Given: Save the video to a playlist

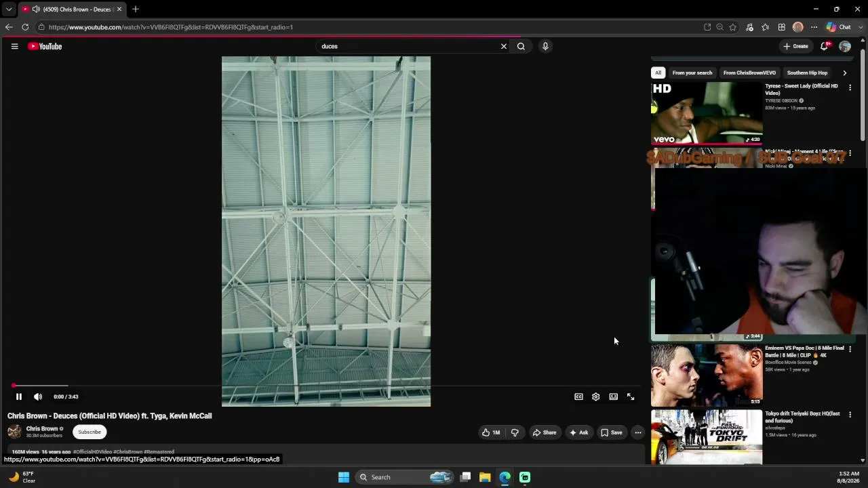Looking at the screenshot, I should 611,432.
